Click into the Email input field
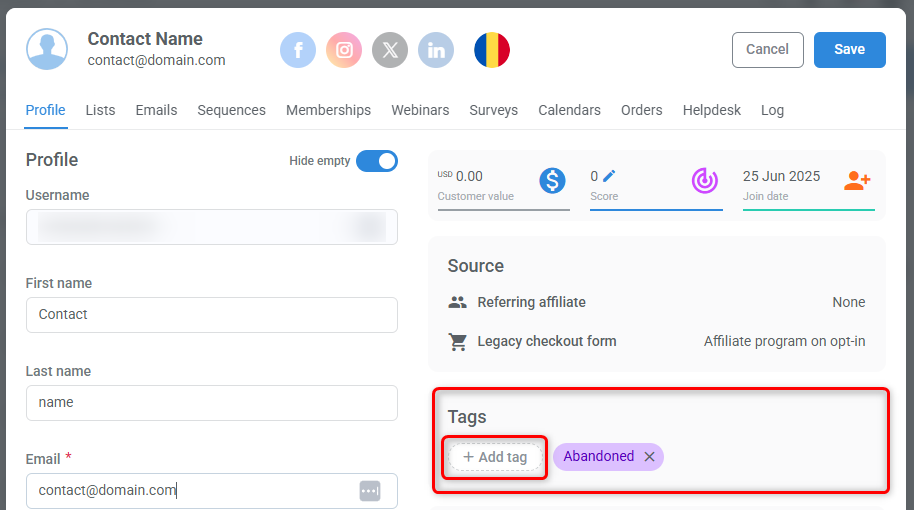914x510 pixels. point(212,491)
